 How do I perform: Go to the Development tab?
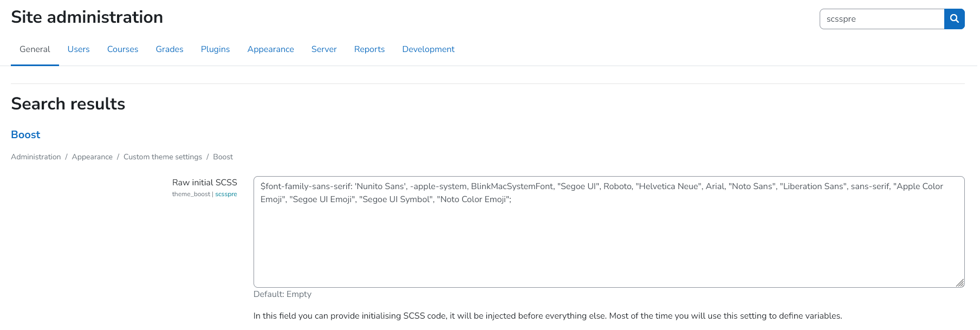[428, 49]
